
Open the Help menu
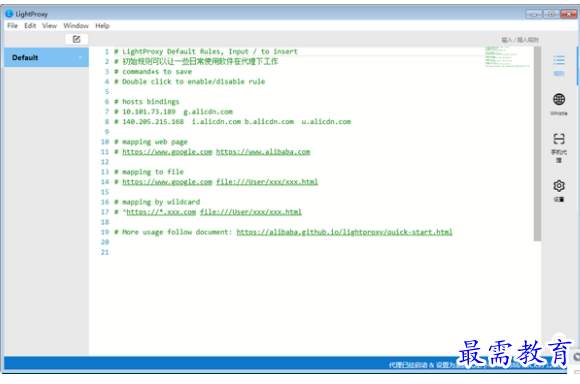pyautogui.click(x=102, y=26)
